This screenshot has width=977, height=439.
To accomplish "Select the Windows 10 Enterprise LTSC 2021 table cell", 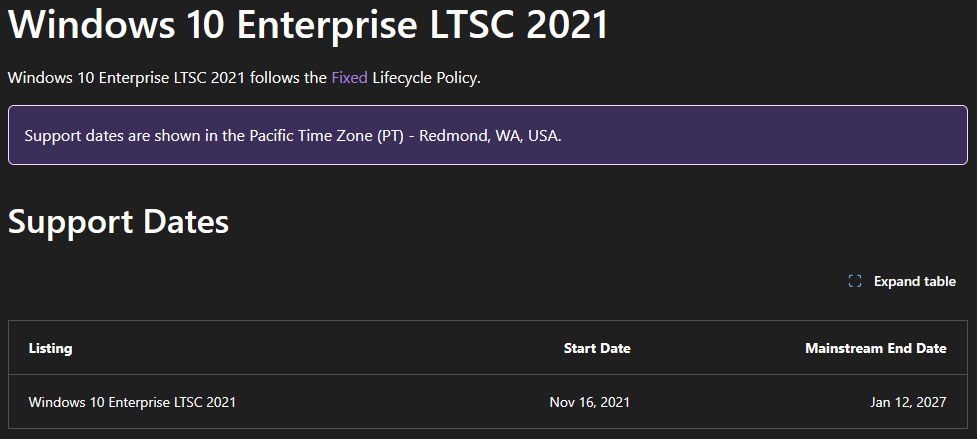I will click(x=132, y=403).
